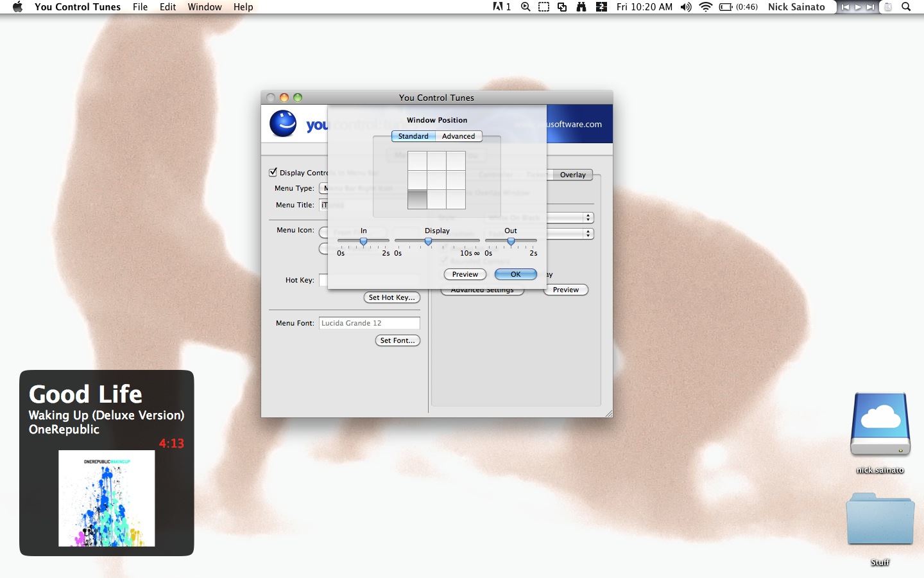
Task: Open the Edit menu
Action: pyautogui.click(x=168, y=7)
